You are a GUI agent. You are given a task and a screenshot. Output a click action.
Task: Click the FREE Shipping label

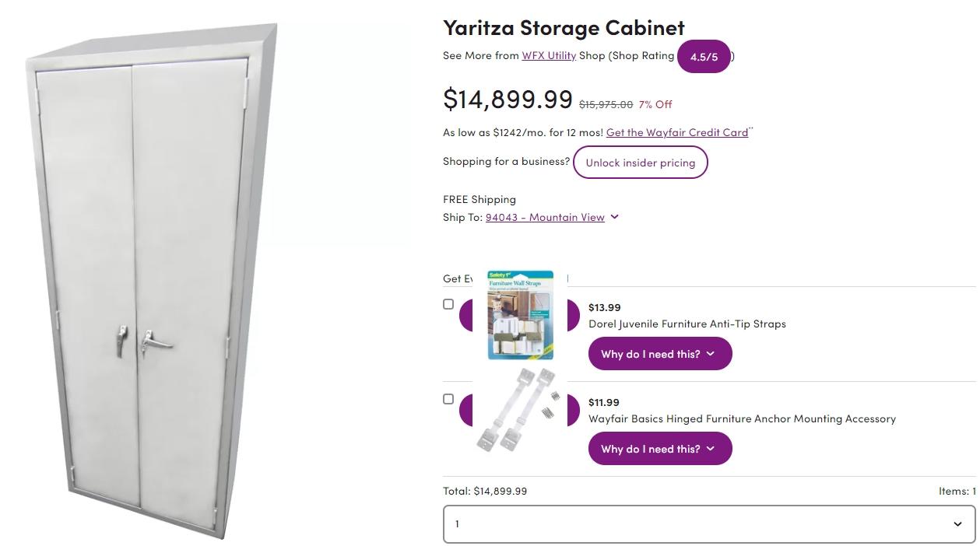click(479, 198)
